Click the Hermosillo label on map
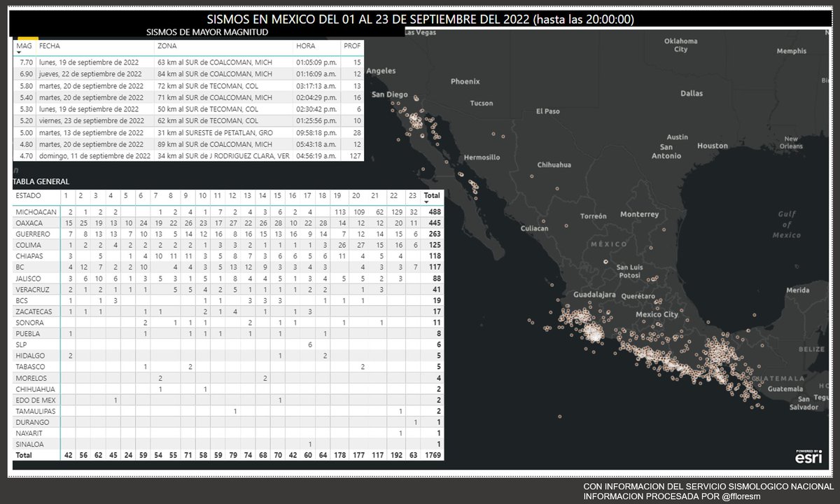840x504 pixels. tap(482, 157)
